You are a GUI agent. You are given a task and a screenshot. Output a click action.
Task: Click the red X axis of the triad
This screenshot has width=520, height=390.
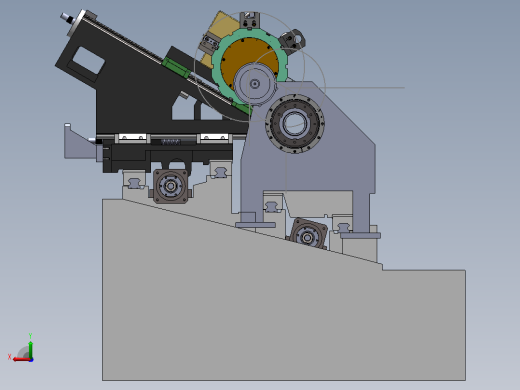[x=21, y=359]
